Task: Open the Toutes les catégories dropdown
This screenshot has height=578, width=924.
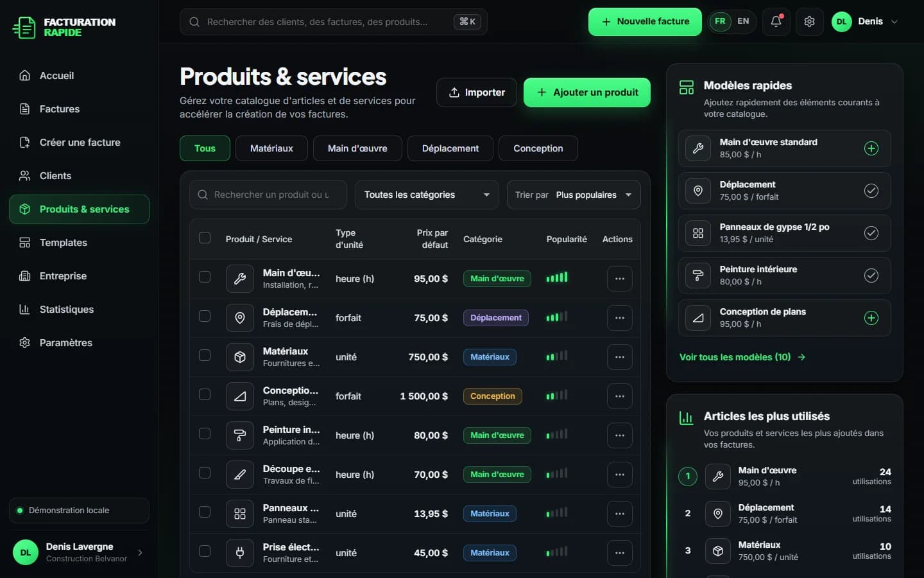Action: pyautogui.click(x=427, y=195)
